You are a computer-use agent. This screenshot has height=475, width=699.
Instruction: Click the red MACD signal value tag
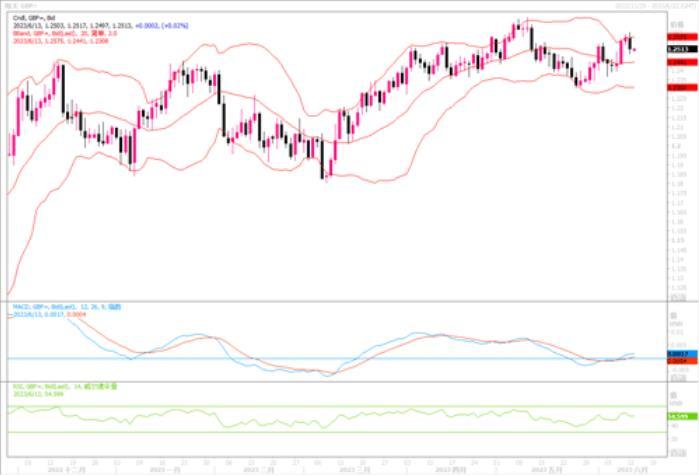pos(678,362)
